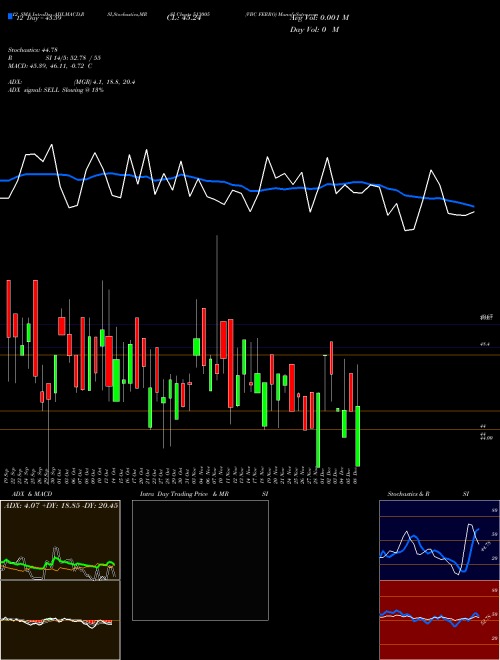Click the 'Stochastics & R' panel title

click(409, 494)
